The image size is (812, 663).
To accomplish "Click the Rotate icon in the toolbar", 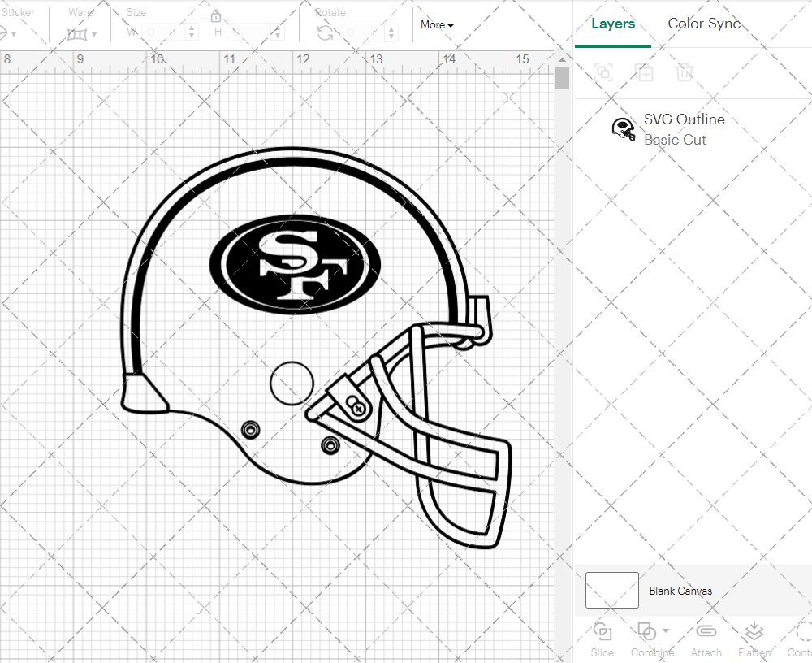I will coord(323,31).
